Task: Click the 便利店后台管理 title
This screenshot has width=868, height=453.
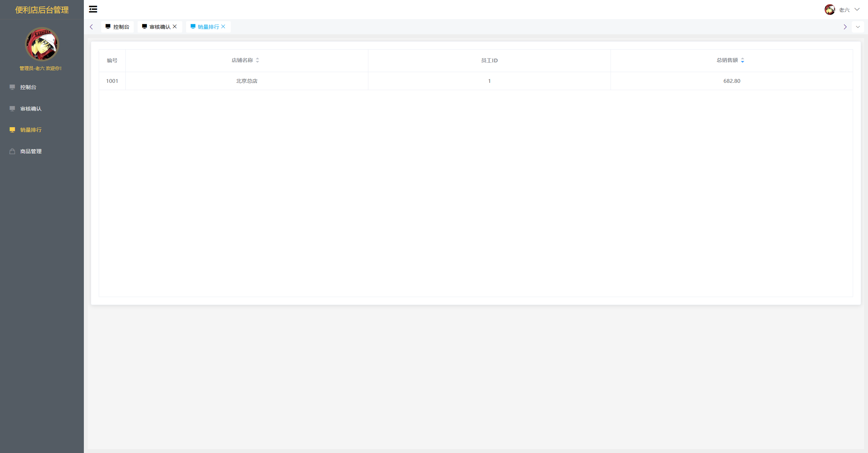Action: 42,10
